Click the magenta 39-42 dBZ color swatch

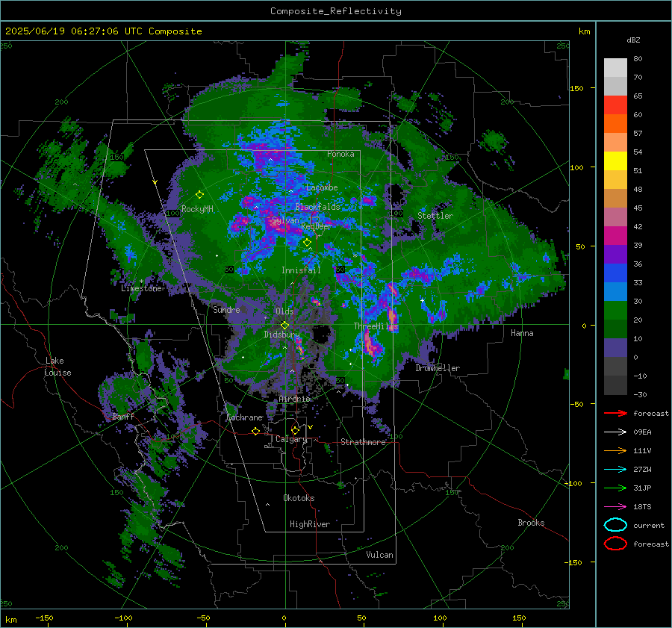[x=615, y=236]
